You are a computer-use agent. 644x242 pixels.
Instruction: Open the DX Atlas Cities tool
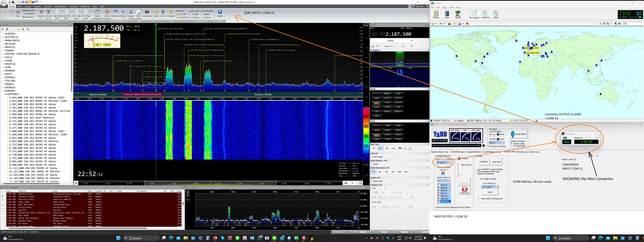point(447,15)
